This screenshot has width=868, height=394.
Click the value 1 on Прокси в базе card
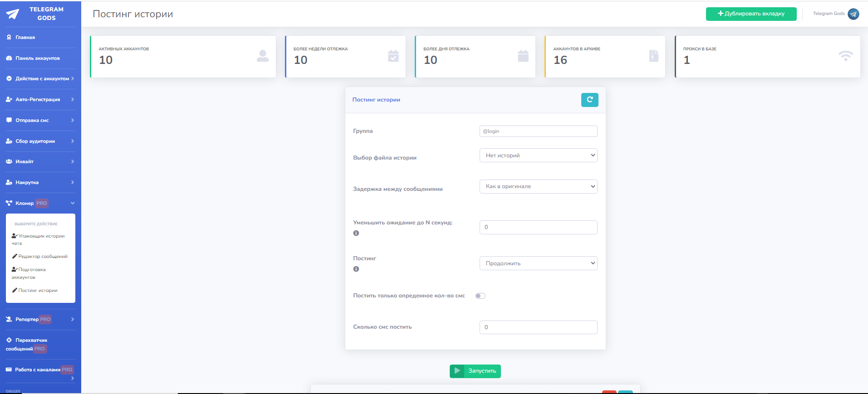coord(687,60)
